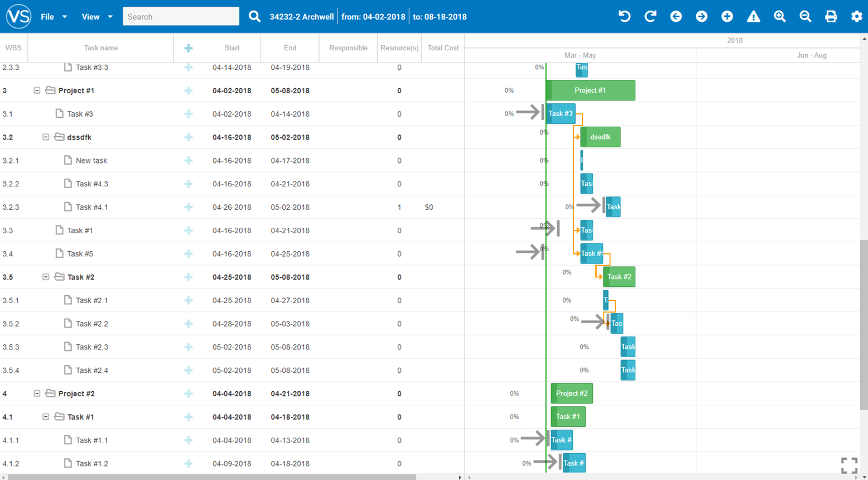Open the warning triangle alerts icon

(754, 16)
